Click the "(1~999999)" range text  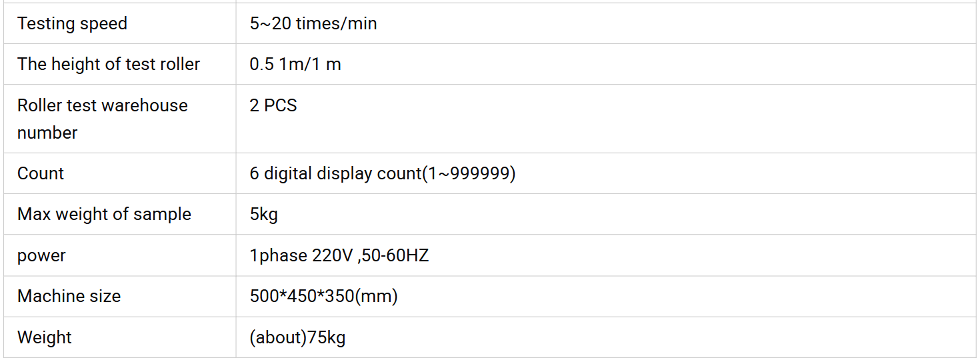pos(469,173)
